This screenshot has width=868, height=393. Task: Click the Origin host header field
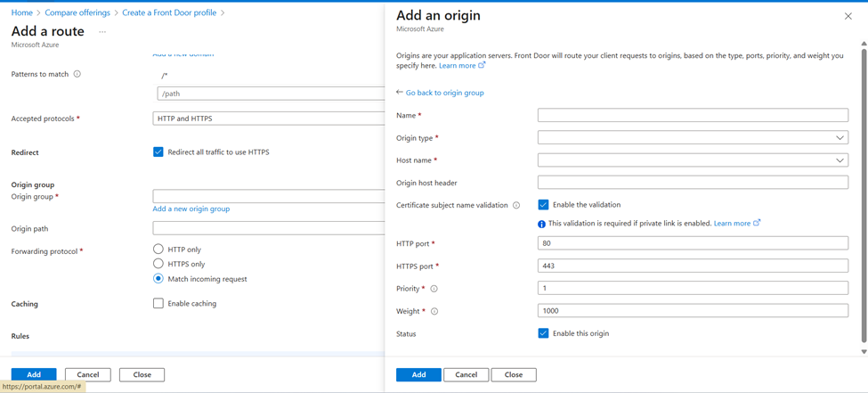(694, 183)
